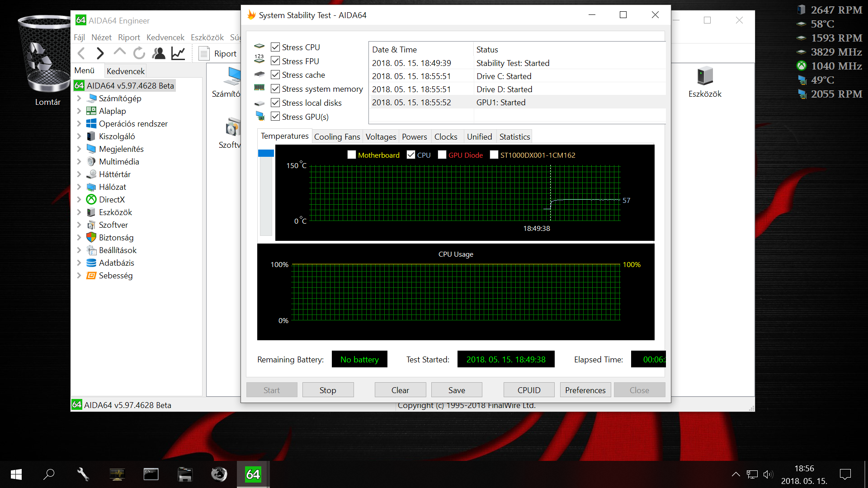The image size is (868, 488).
Task: Uncheck Stress FPU checkbox
Action: pyautogui.click(x=275, y=61)
